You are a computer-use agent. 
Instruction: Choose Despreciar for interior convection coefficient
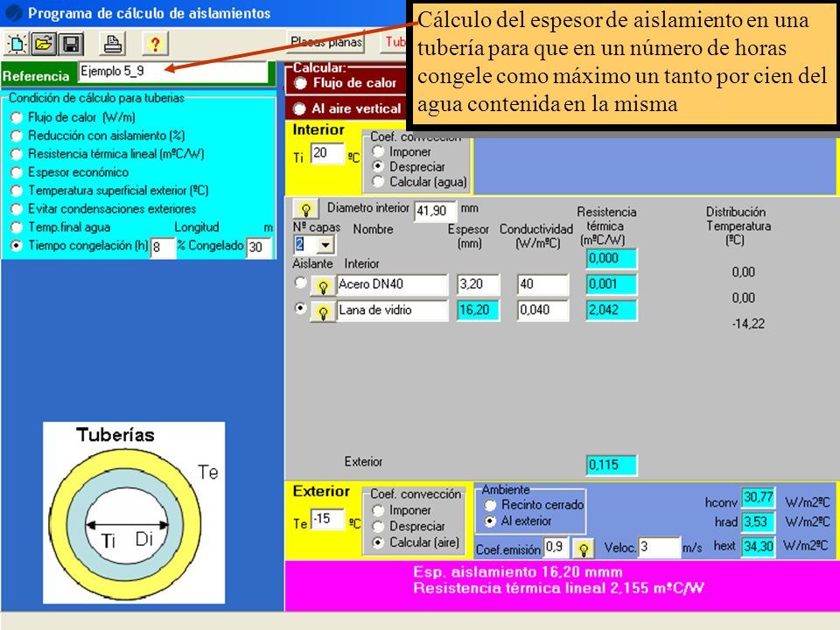tap(378, 166)
